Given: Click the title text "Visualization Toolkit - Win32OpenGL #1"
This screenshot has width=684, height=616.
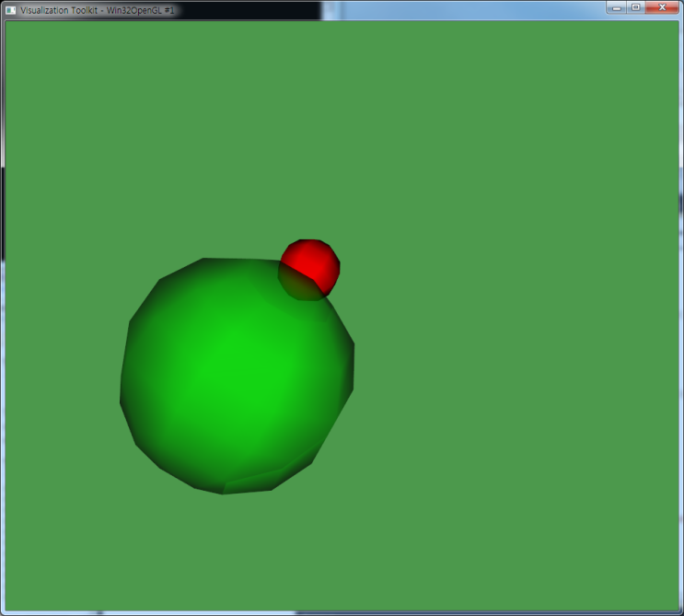Looking at the screenshot, I should [97, 10].
